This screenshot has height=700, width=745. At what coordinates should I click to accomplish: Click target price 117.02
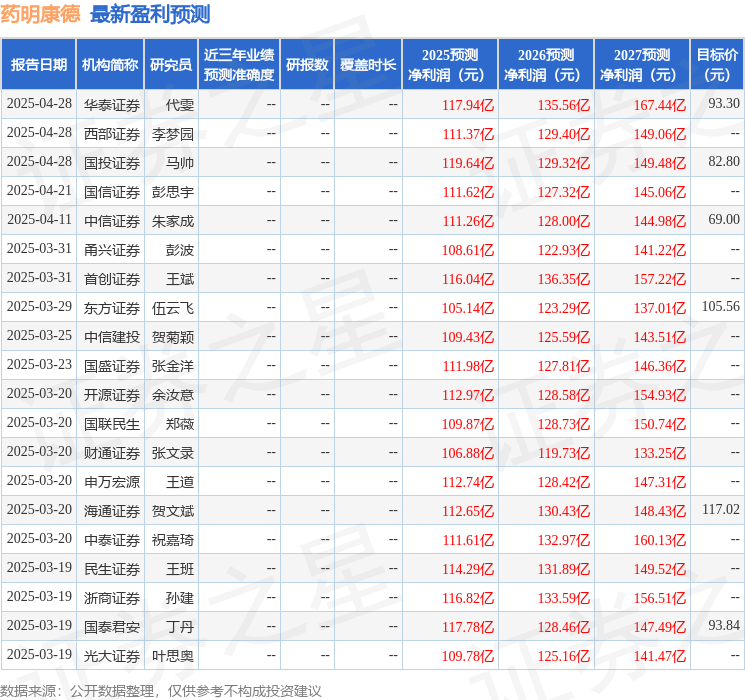(x=721, y=509)
